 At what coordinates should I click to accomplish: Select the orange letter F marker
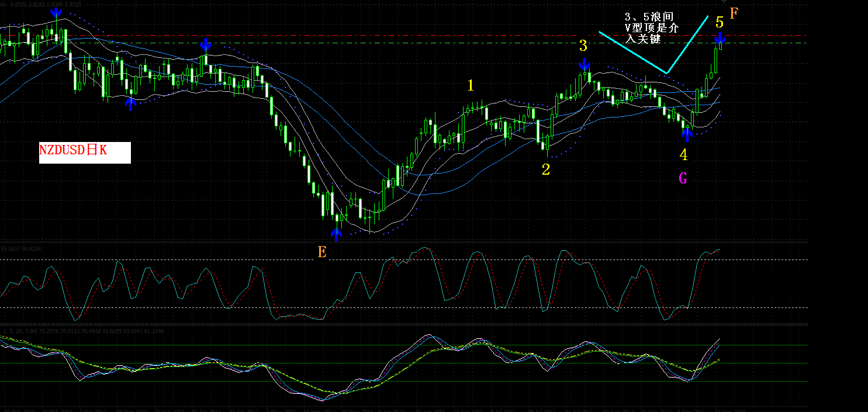coord(734,13)
